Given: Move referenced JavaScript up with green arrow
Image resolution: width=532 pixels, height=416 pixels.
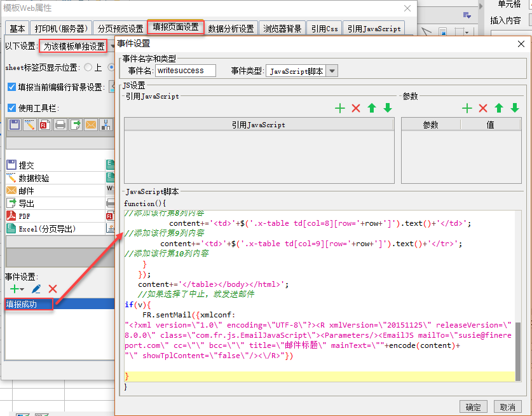Looking at the screenshot, I should coord(372,108).
